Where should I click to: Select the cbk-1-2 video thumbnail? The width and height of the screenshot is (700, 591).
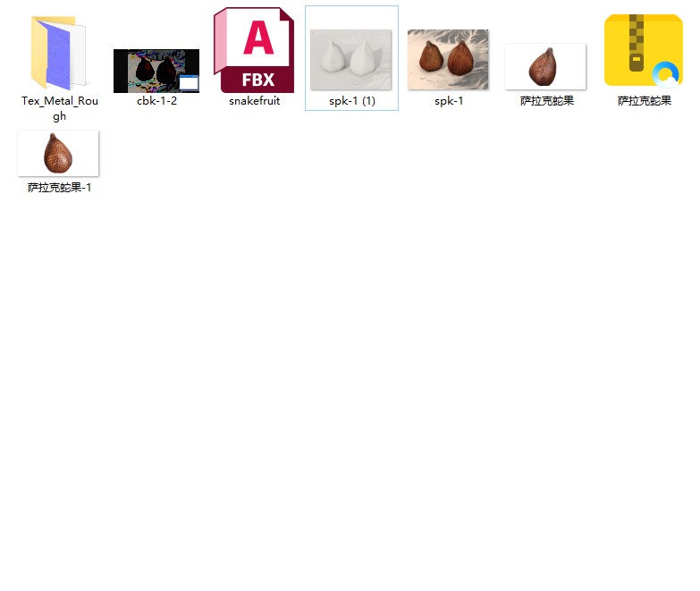(156, 71)
